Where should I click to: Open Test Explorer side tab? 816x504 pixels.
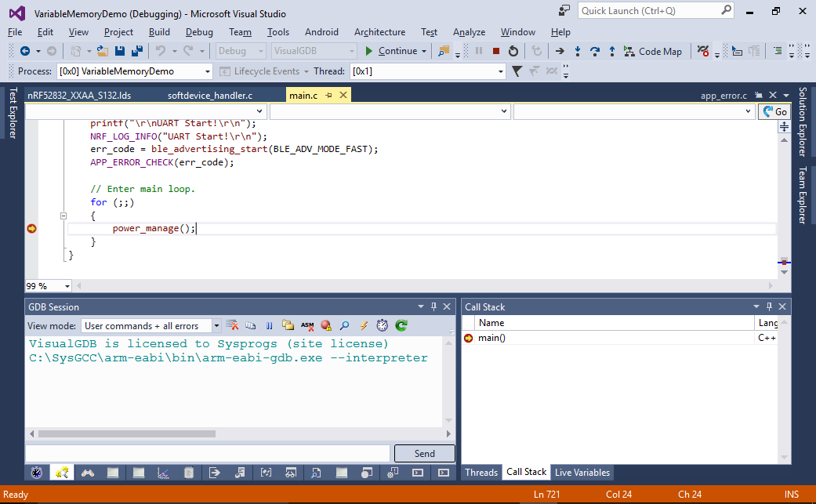tap(13, 113)
